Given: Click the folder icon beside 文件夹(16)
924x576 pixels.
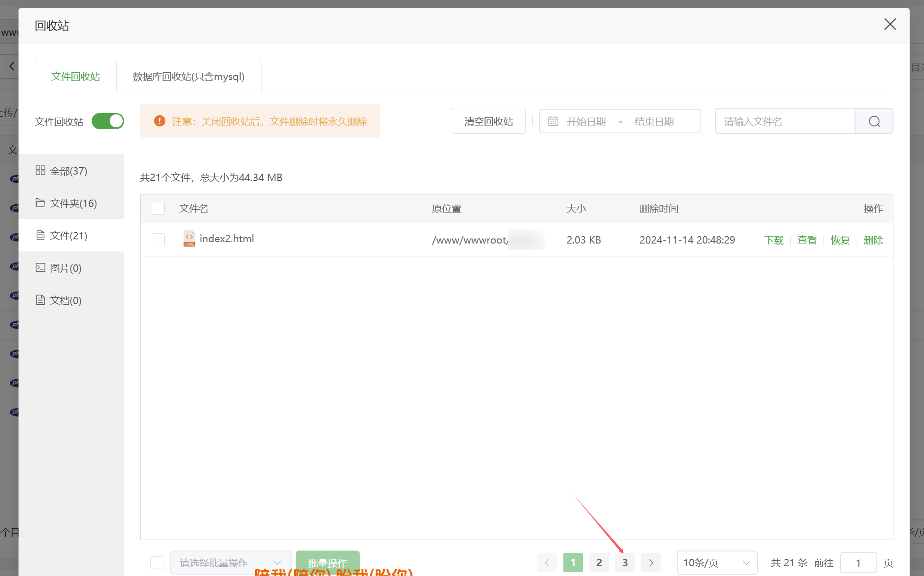Looking at the screenshot, I should coord(40,203).
